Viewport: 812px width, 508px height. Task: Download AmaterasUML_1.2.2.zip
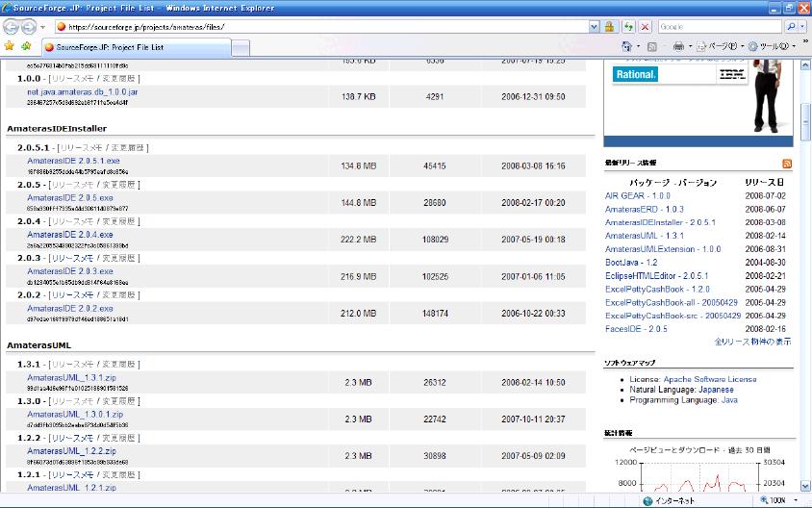(x=71, y=451)
